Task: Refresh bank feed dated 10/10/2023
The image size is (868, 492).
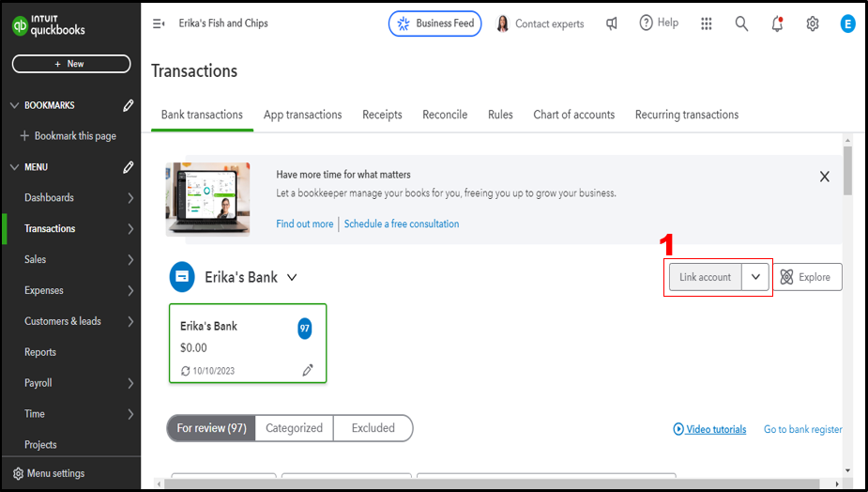Action: [x=186, y=371]
